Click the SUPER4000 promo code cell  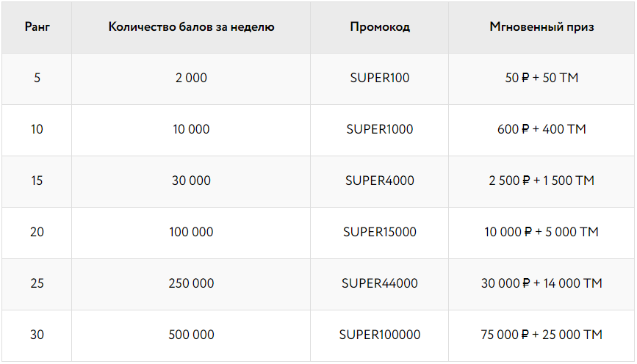click(x=380, y=181)
